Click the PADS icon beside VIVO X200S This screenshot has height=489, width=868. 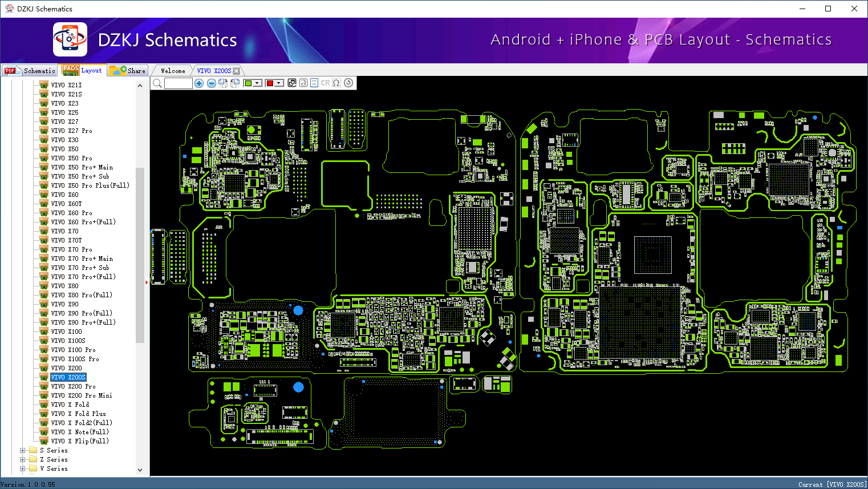click(44, 377)
